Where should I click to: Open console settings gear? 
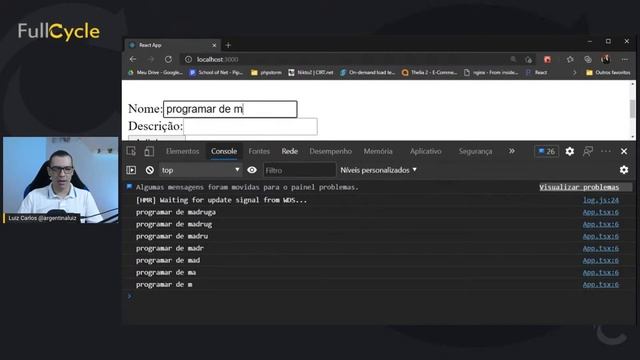(x=624, y=170)
